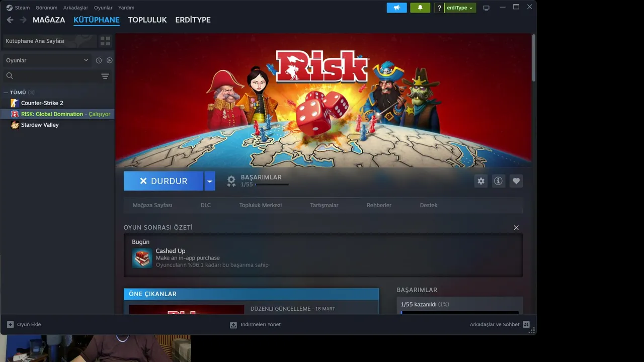Click the game page vertical scrollbar
Viewport: 644px width, 362px height.
coord(533,58)
